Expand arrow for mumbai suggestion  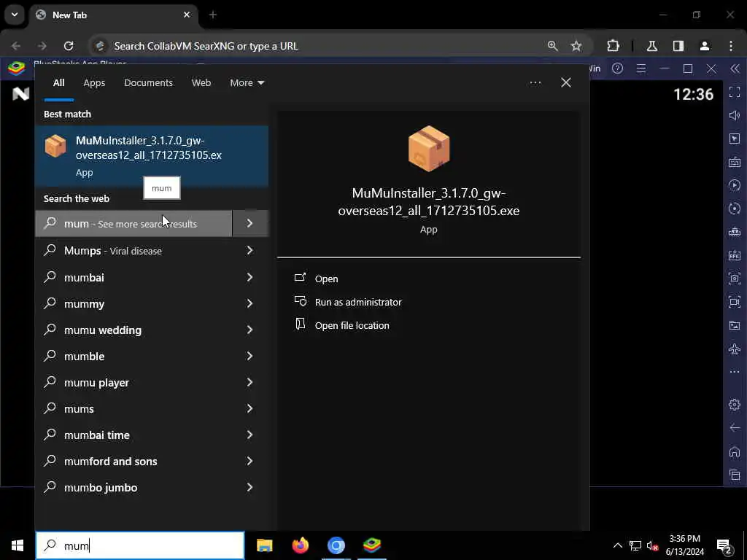[249, 276]
